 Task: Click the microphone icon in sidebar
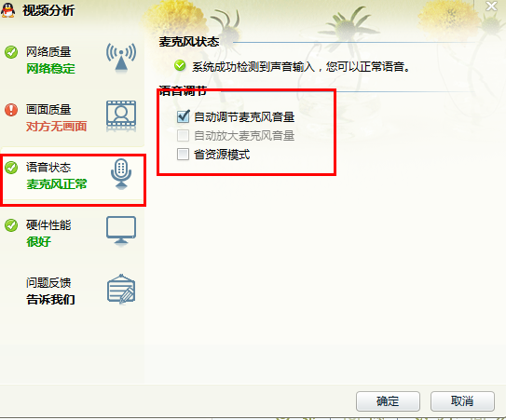(121, 173)
